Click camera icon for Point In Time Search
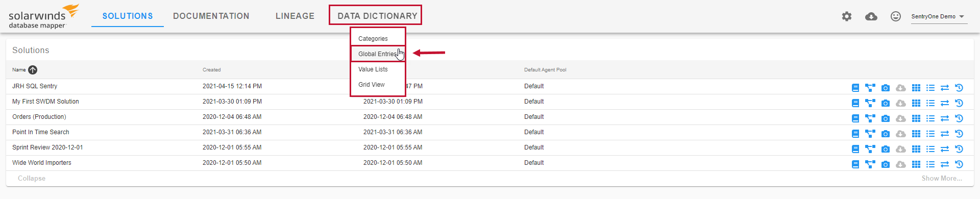The height and width of the screenshot is (199, 980). (x=886, y=134)
